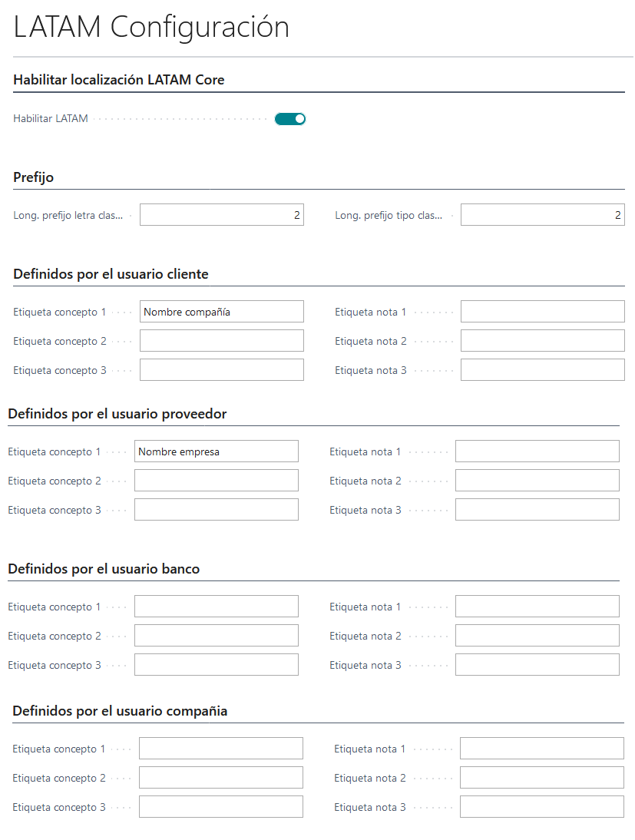Focus Etiqueta concepto 2 in usuario compañia section
Image resolution: width=635 pixels, height=840 pixels.
pyautogui.click(x=220, y=778)
